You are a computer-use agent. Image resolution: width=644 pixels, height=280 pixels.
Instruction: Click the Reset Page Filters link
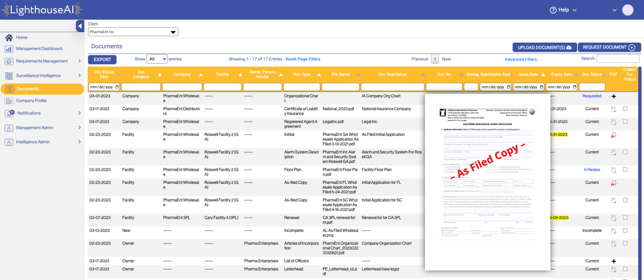click(x=303, y=59)
